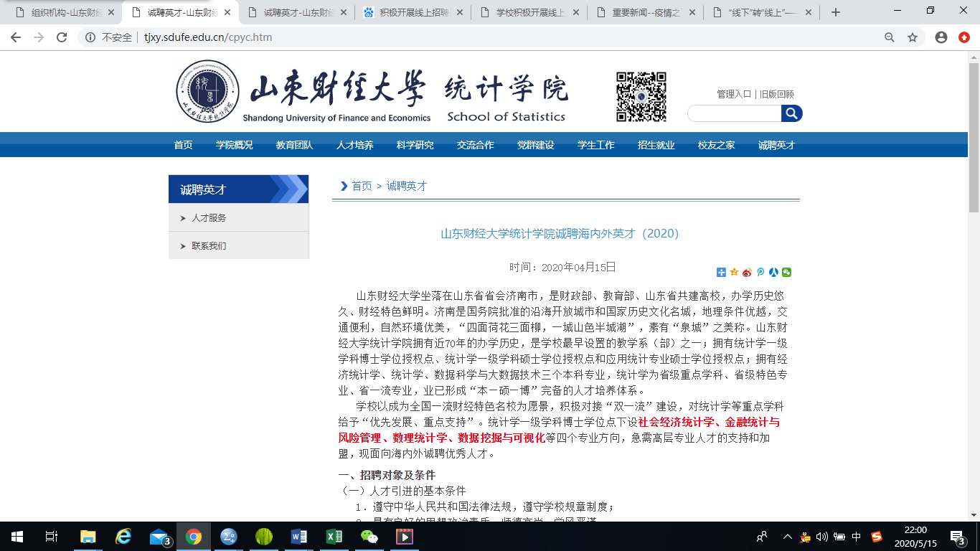Open Word from the Windows taskbar
This screenshot has height=551, width=980.
[x=298, y=536]
